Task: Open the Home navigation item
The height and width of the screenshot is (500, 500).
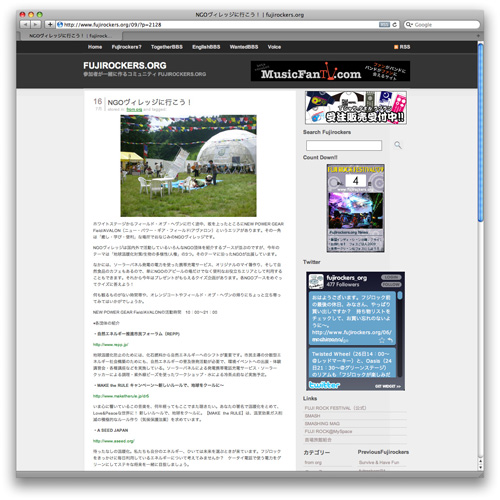Action: [95, 47]
